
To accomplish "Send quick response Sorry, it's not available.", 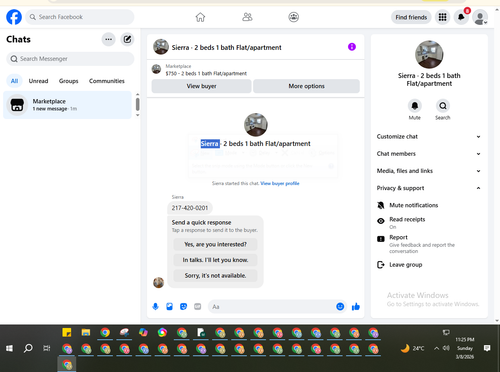I will 215,276.
